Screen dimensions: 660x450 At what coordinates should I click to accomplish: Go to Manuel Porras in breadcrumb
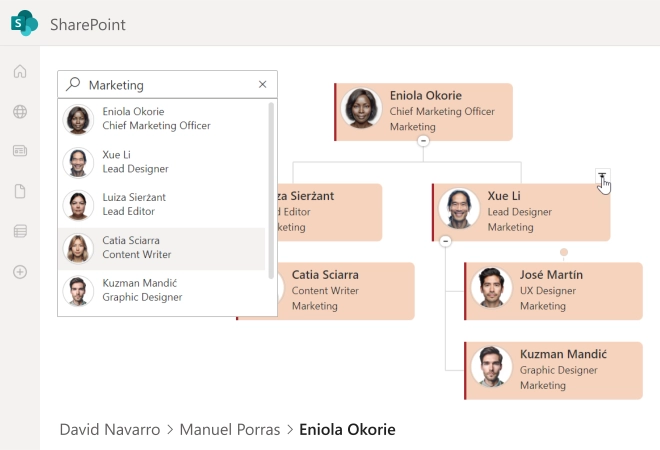(x=229, y=430)
